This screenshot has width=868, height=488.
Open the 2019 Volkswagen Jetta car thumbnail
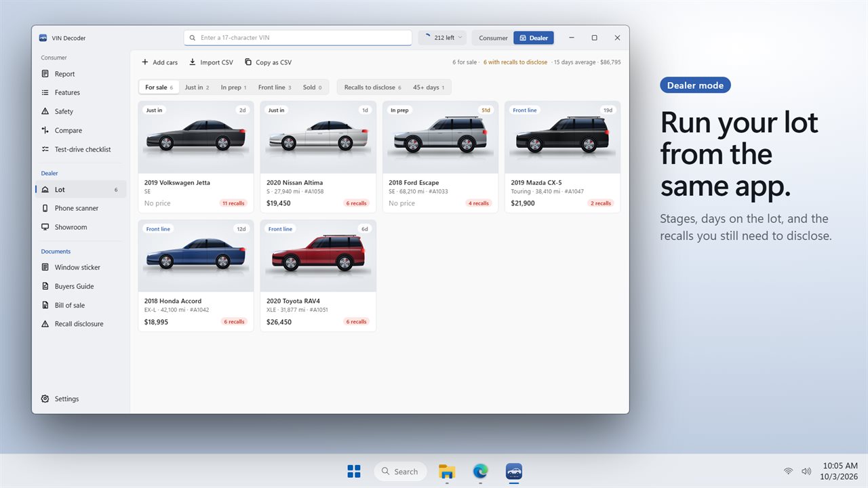point(196,138)
